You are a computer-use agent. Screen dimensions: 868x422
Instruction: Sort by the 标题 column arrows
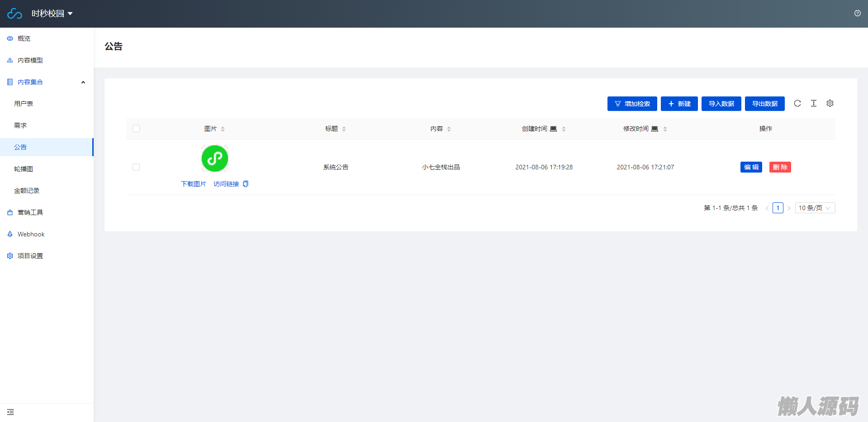tap(344, 129)
